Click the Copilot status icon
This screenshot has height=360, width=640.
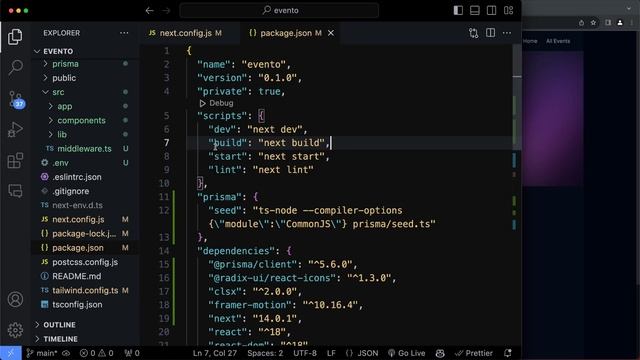pyautogui.click(x=440, y=353)
